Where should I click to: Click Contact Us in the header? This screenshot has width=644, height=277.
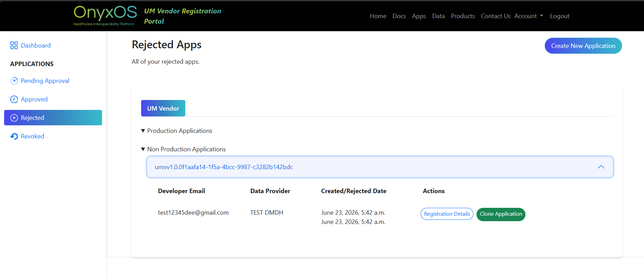click(x=496, y=16)
